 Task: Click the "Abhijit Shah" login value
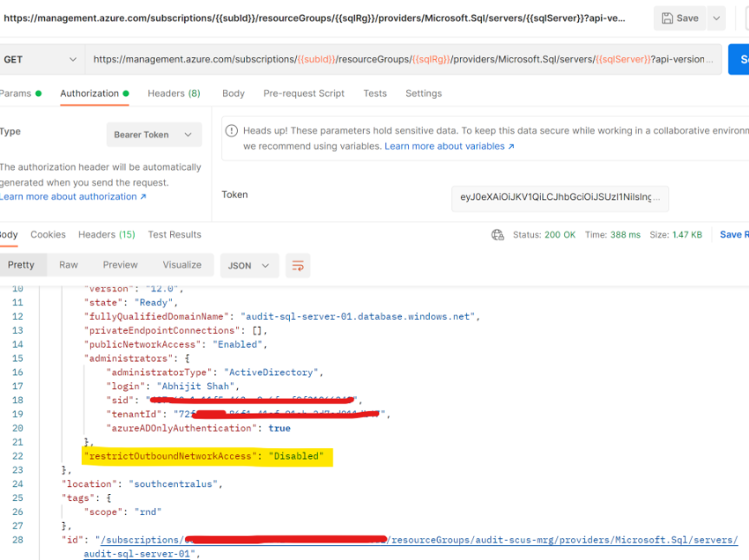pyautogui.click(x=196, y=387)
